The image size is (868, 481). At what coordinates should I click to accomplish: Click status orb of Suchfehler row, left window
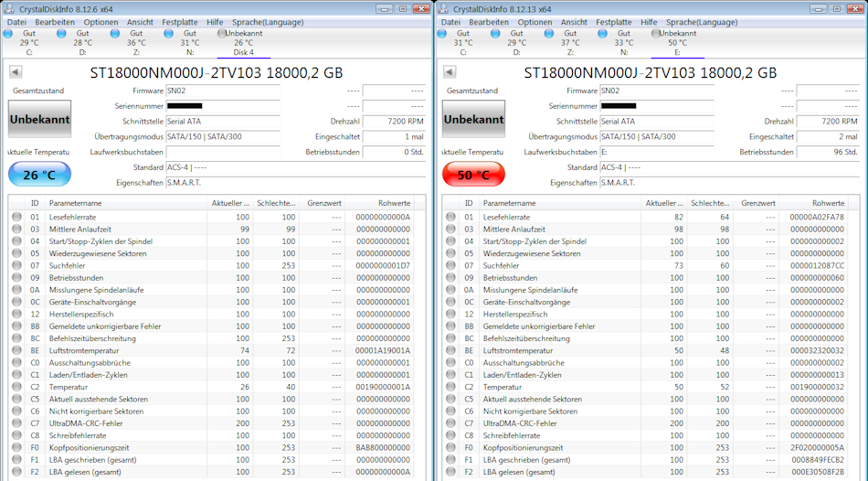16,265
